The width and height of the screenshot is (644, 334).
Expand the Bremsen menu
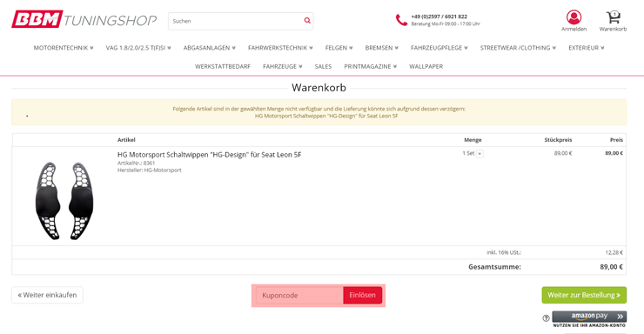381,48
